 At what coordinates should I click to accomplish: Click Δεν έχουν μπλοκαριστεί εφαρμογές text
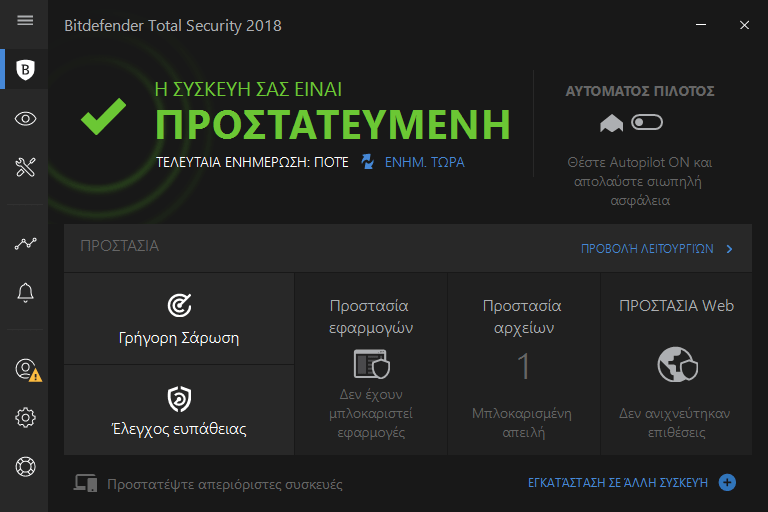point(371,414)
